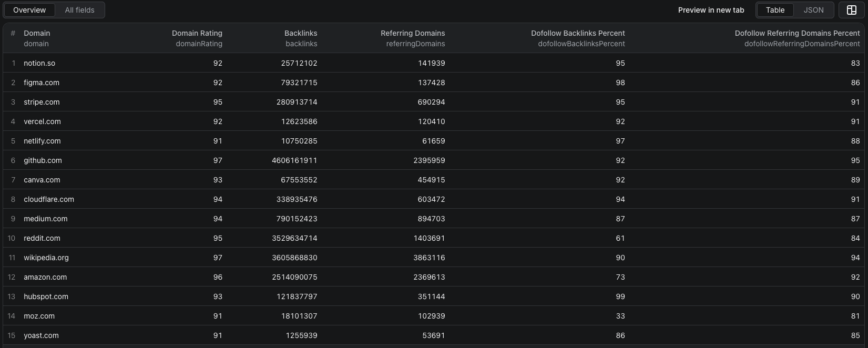
Task: Click backlinks value 790152423
Action: [297, 219]
